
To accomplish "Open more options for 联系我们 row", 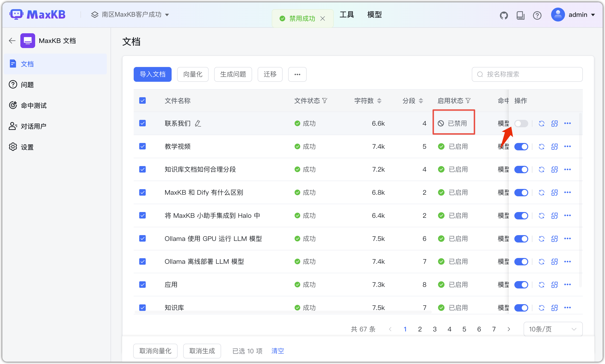I will click(x=568, y=123).
